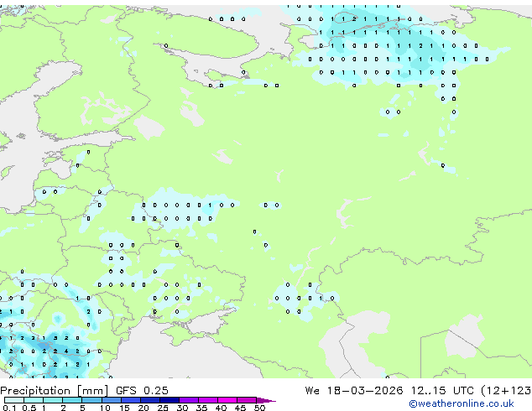Click the over-50 arrow at legend end
Screen dimensions: 532x411
(266, 400)
